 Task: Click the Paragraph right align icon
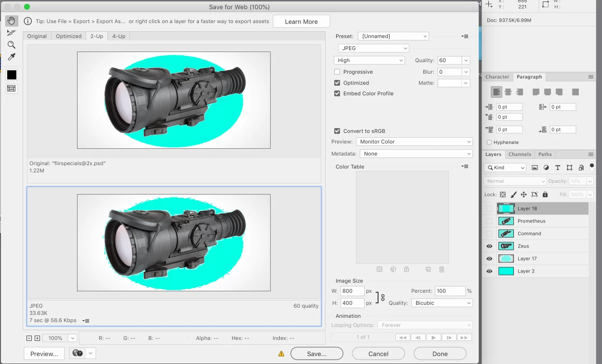520,92
